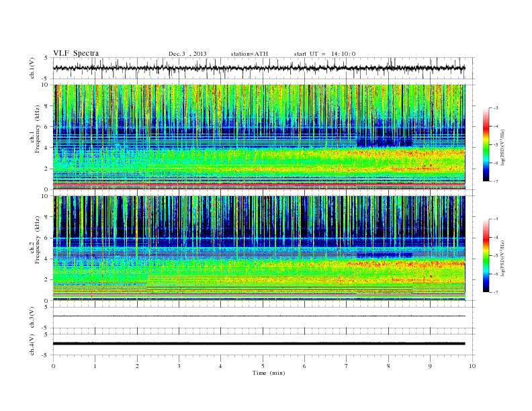Click the ch.2 spectrogram color scale bar
The width and height of the screenshot is (532, 411).
coord(486,256)
